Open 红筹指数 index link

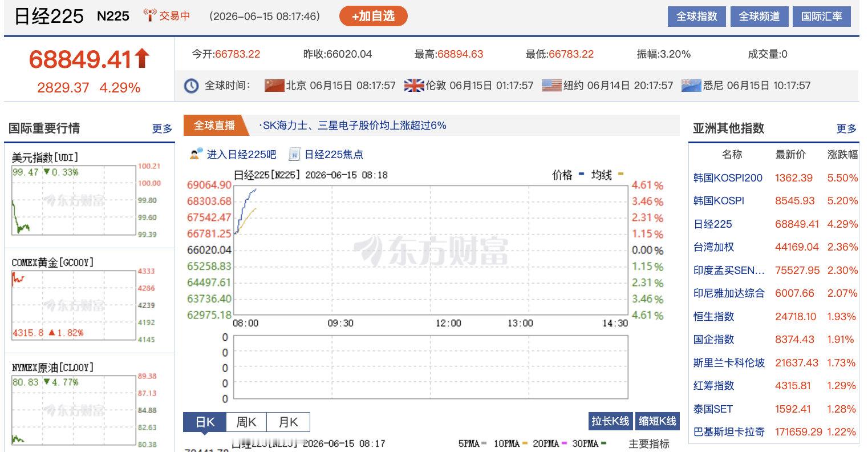(713, 386)
